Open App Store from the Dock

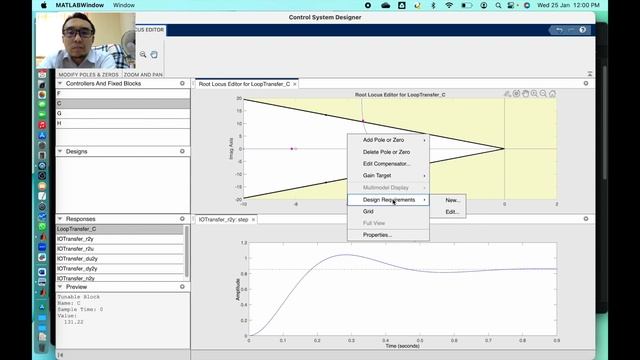pyautogui.click(x=42, y=135)
